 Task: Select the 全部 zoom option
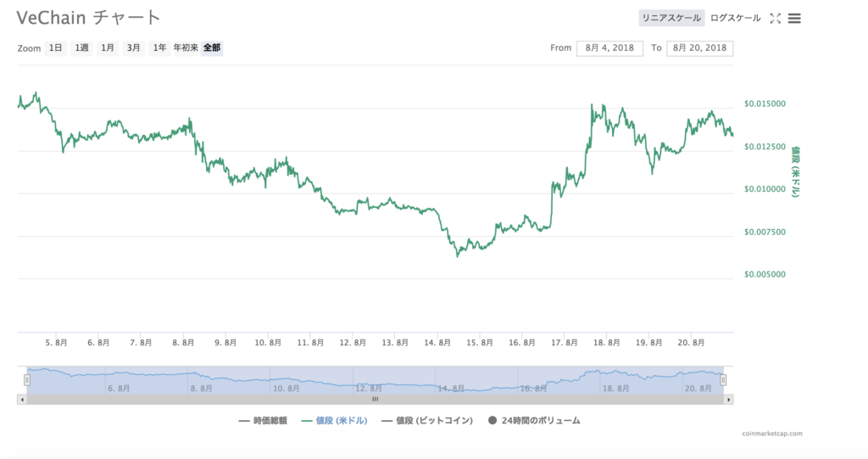(211, 48)
